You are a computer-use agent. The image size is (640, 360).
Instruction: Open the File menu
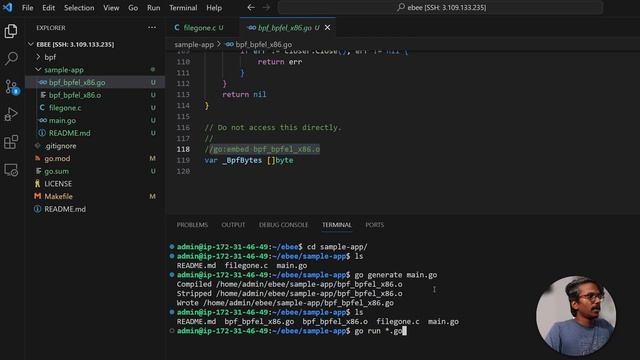click(27, 8)
